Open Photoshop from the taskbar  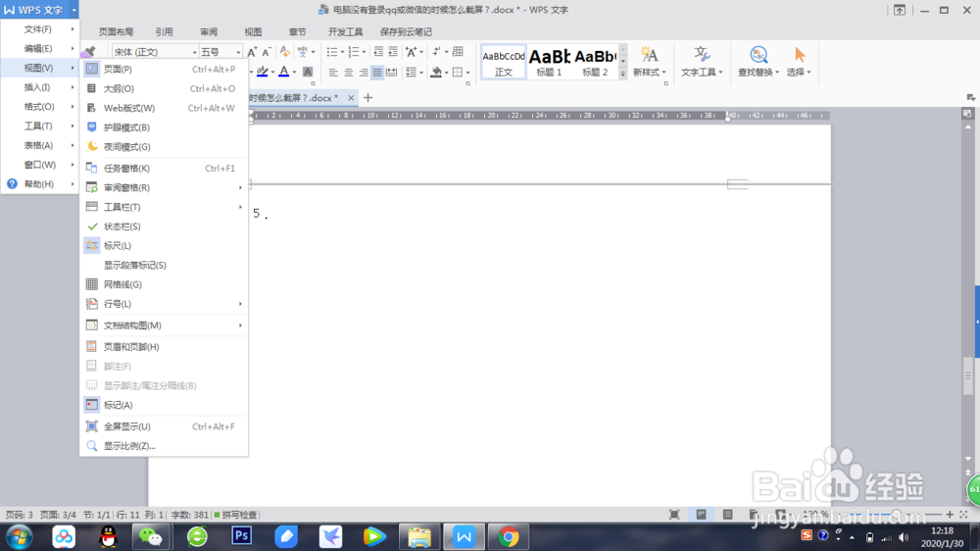pyautogui.click(x=242, y=536)
